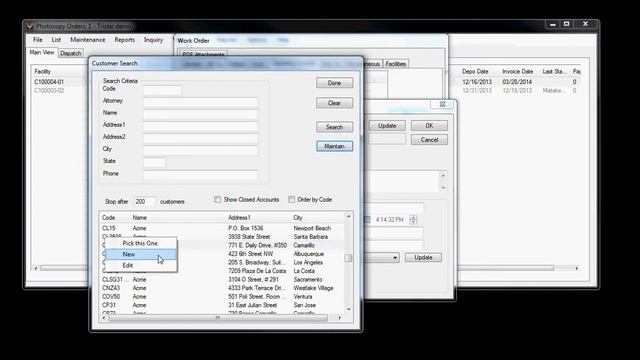Click the upper Update button beside OK
Image resolution: width=640 pixels, height=360 pixels.
pos(387,126)
